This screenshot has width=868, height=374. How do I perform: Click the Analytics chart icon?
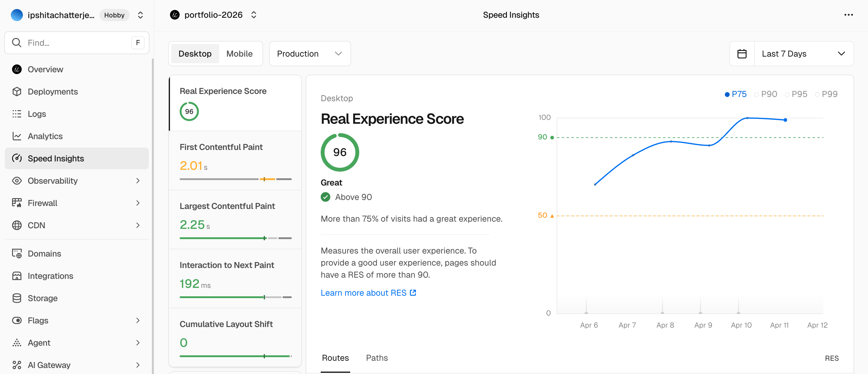click(17, 136)
